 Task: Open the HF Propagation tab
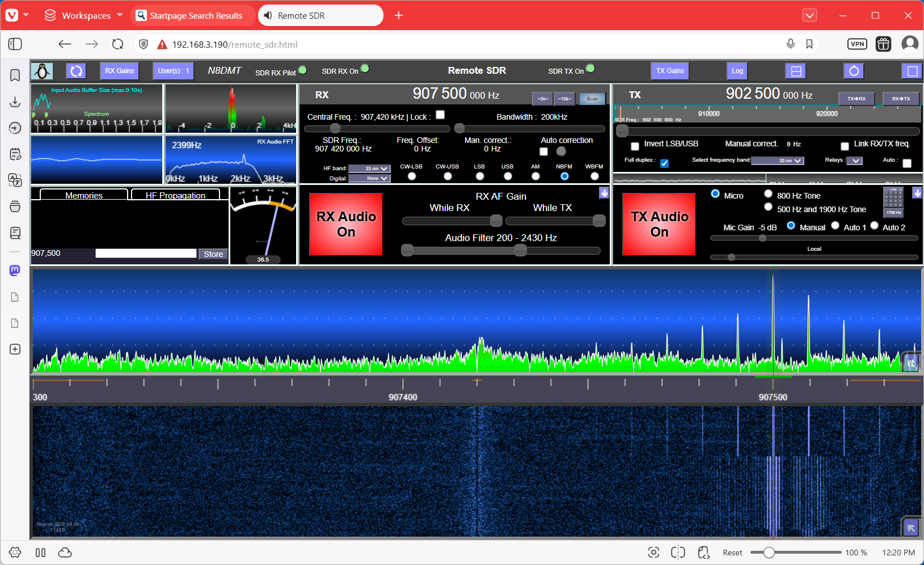point(175,195)
